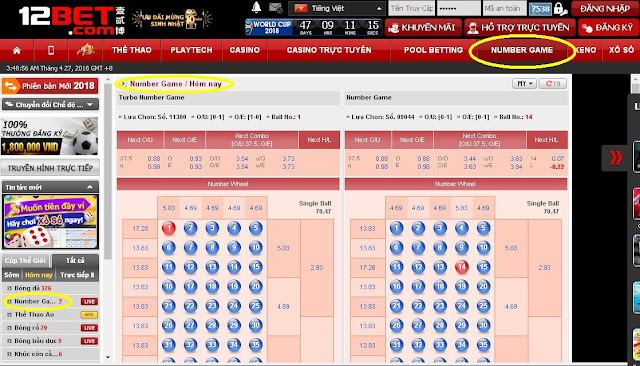The width and height of the screenshot is (640, 366).
Task: Select ball 13 in Turbo Number Game wheel
Action: point(212,267)
